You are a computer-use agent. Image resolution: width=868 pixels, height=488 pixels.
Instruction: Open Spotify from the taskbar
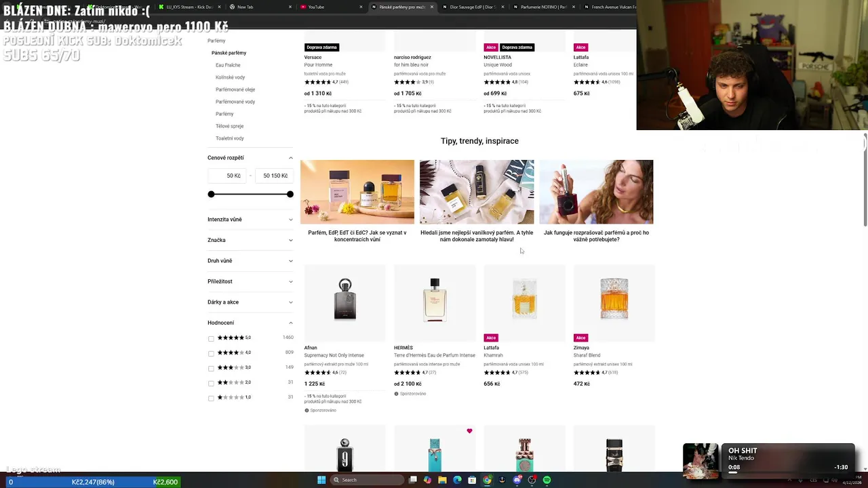tap(547, 480)
